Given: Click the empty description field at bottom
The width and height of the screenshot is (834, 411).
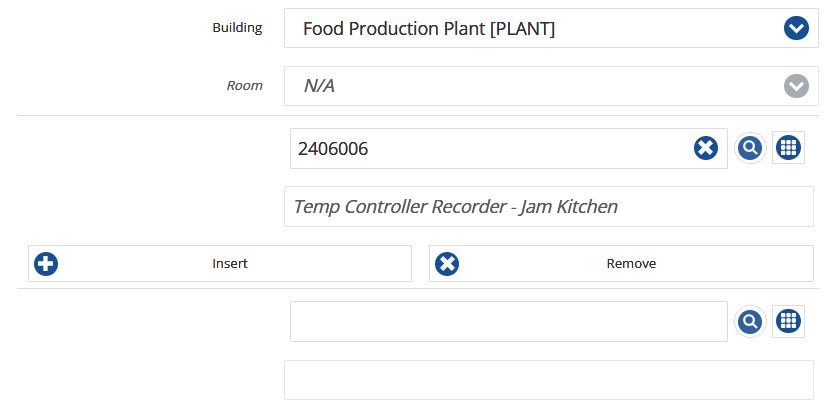Looking at the screenshot, I should [549, 380].
